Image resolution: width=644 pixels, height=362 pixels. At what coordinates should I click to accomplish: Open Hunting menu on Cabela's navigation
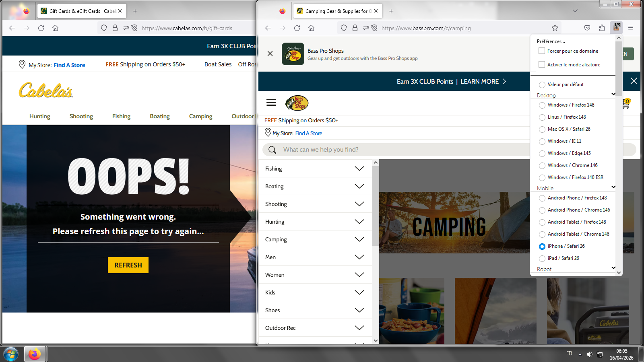click(x=40, y=116)
